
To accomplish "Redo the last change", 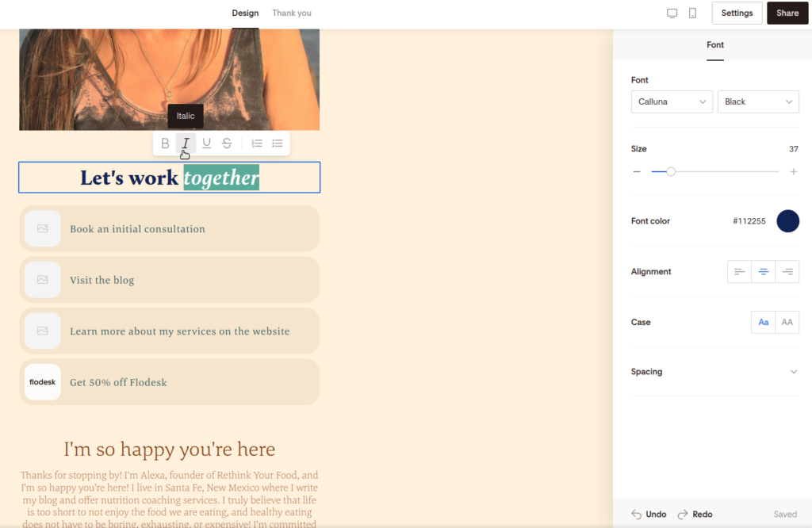I will coord(695,514).
